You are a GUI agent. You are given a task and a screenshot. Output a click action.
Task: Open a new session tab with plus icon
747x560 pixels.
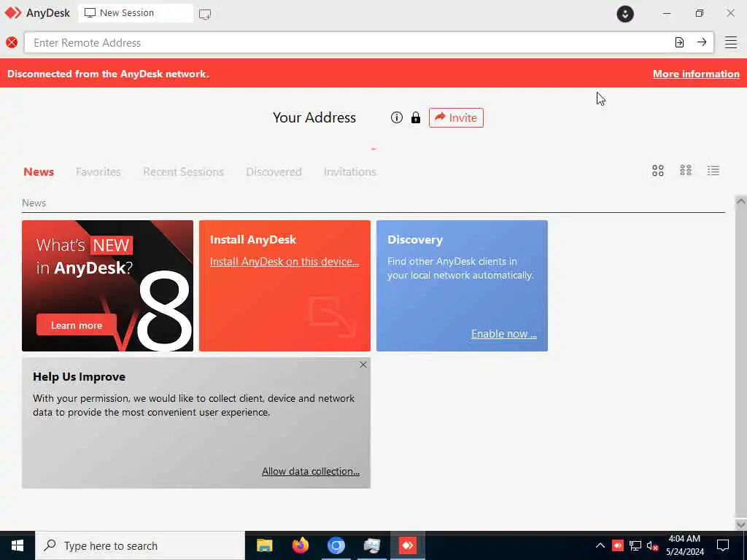click(x=205, y=14)
